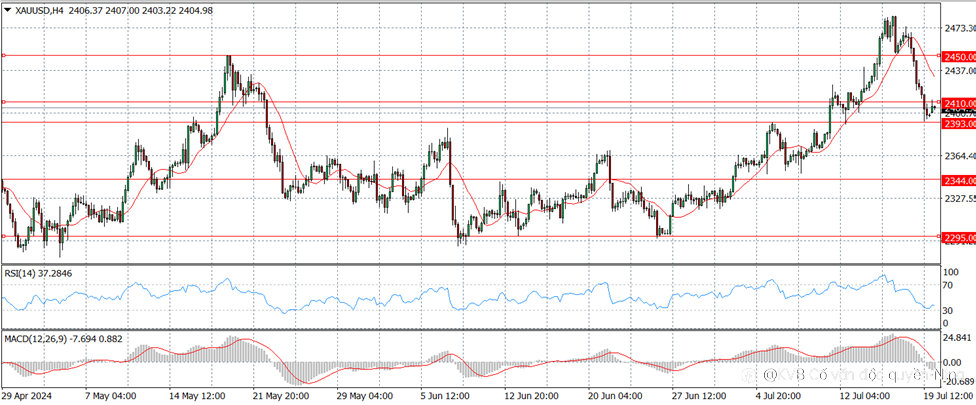Click the 29 Apr 2024 date label
Image resolution: width=976 pixels, height=405 pixels.
point(26,396)
